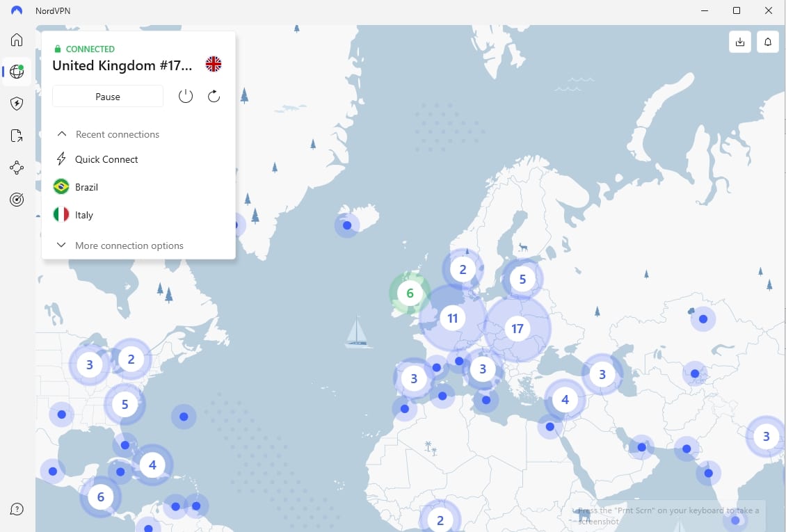Click the cluster labeled 3 over Spain
The height and width of the screenshot is (532, 786).
click(414, 378)
